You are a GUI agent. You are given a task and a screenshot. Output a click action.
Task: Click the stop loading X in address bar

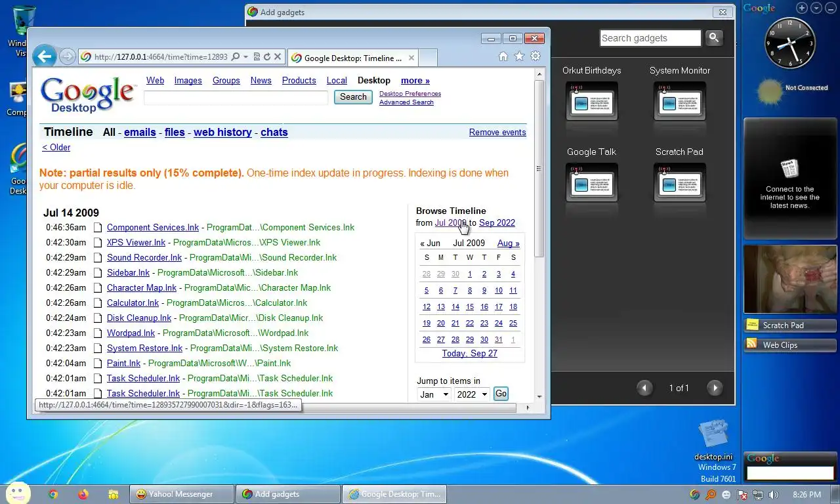coord(278,57)
